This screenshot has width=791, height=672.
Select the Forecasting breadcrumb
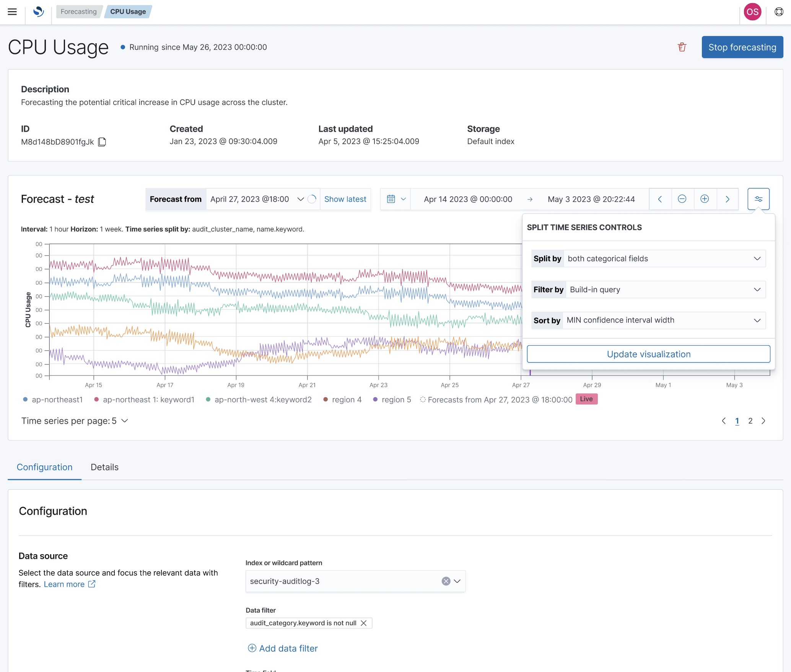point(79,11)
